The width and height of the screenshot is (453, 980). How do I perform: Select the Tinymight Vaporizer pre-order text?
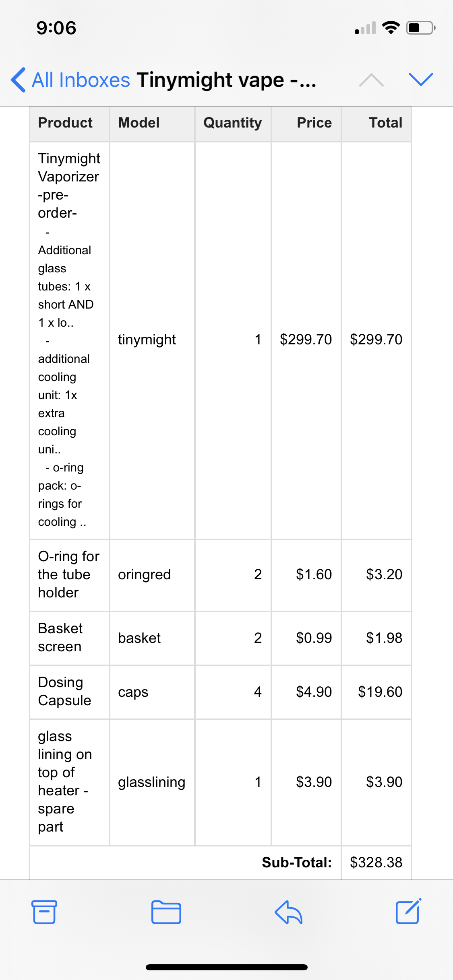[68, 185]
